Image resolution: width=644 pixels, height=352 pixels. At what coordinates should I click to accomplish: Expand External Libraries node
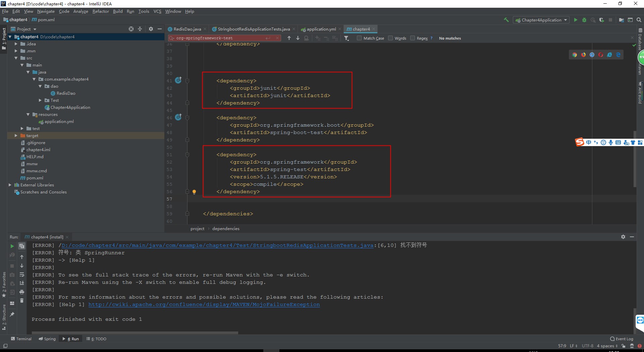click(x=10, y=185)
